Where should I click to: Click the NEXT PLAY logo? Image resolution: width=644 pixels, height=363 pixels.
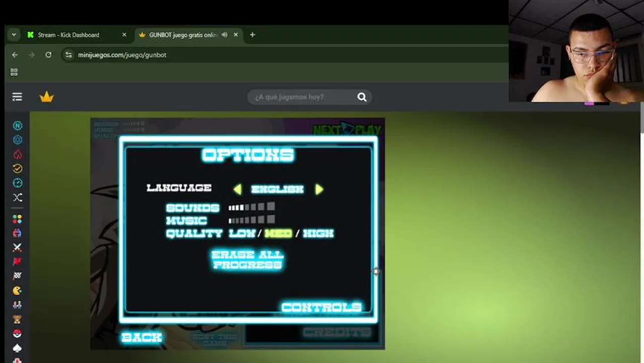[x=347, y=130]
